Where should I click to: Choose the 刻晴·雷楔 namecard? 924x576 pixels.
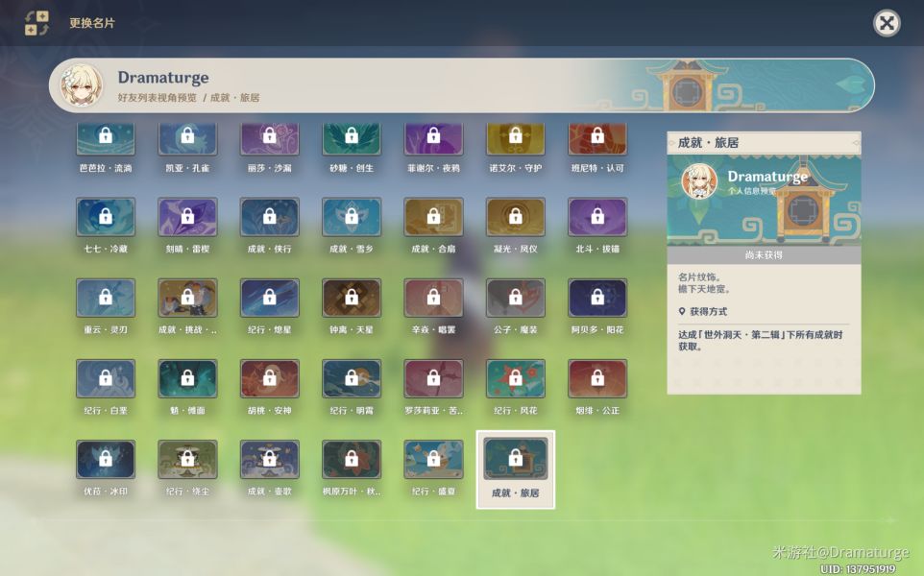point(187,217)
